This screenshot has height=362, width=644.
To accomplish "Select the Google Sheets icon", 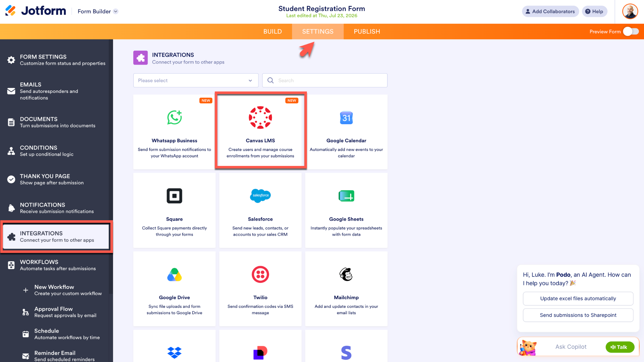I will click(x=346, y=196).
